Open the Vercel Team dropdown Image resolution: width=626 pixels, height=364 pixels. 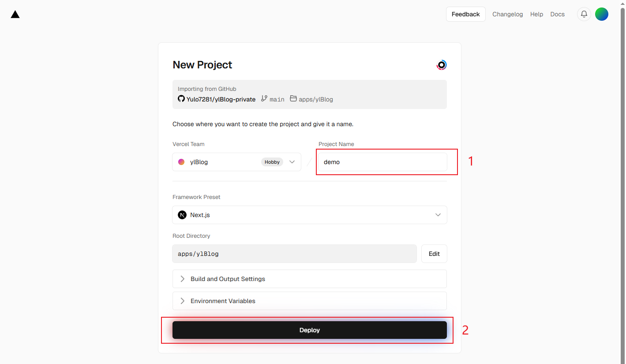(x=236, y=162)
